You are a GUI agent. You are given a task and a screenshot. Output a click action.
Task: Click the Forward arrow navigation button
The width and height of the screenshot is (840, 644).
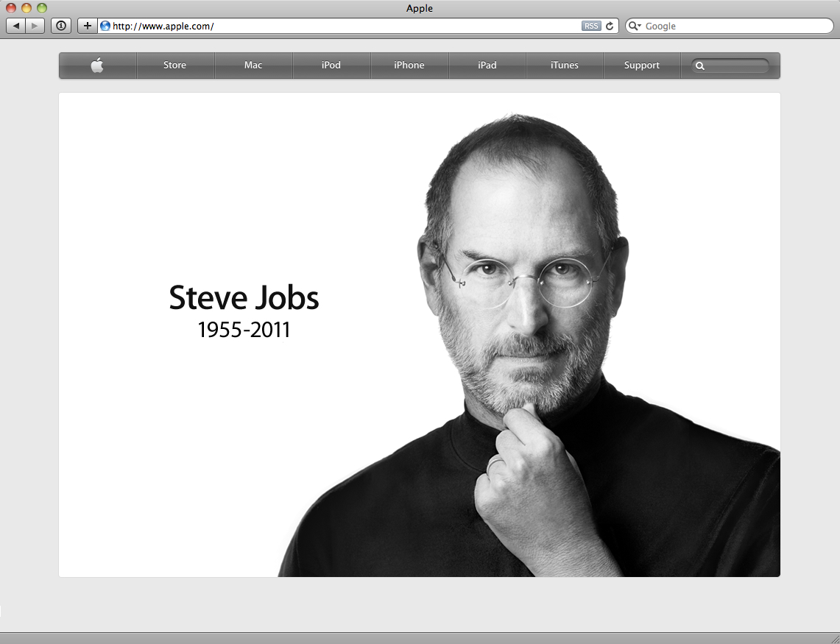[x=35, y=26]
